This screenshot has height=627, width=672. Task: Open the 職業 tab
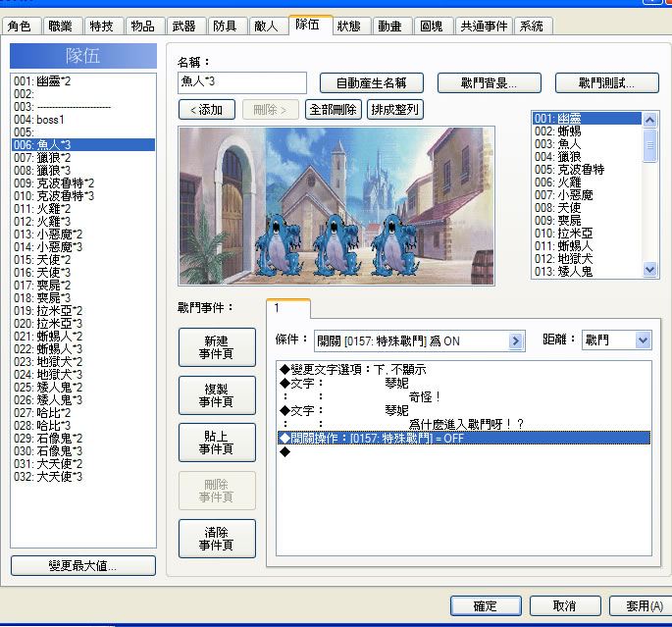[x=63, y=26]
